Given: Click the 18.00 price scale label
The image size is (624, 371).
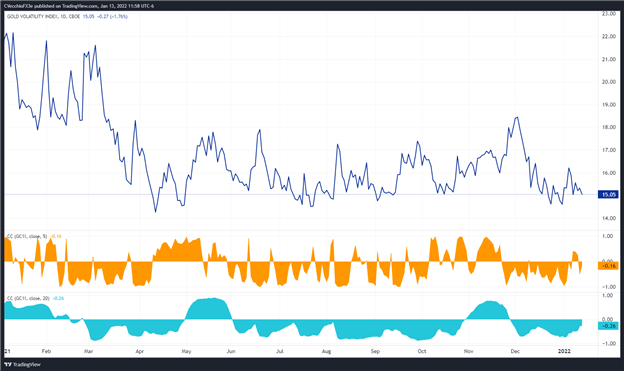Looking at the screenshot, I should [609, 127].
